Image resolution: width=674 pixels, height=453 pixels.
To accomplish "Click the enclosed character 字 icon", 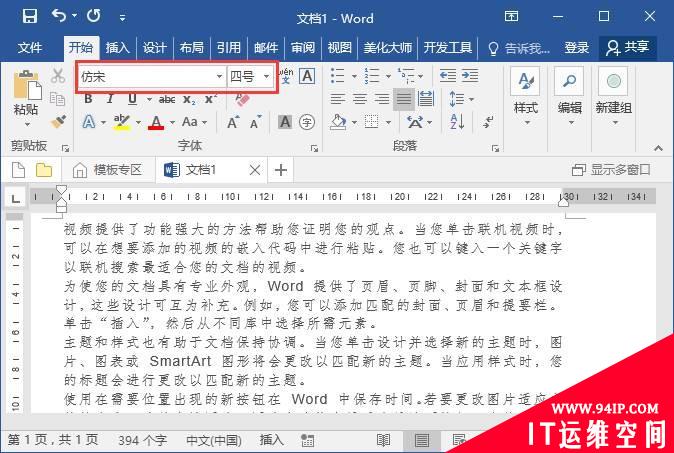I will click(307, 122).
